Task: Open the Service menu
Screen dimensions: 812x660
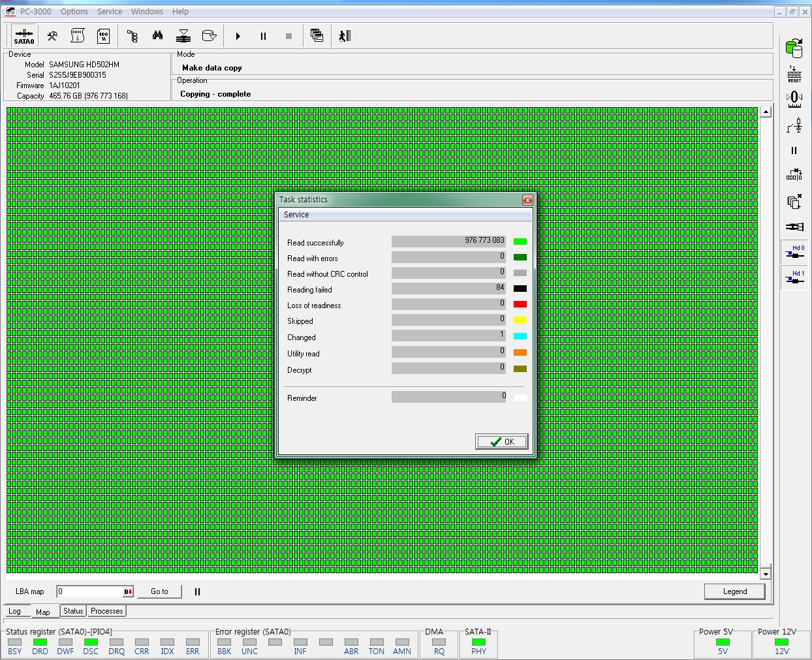Action: point(110,12)
